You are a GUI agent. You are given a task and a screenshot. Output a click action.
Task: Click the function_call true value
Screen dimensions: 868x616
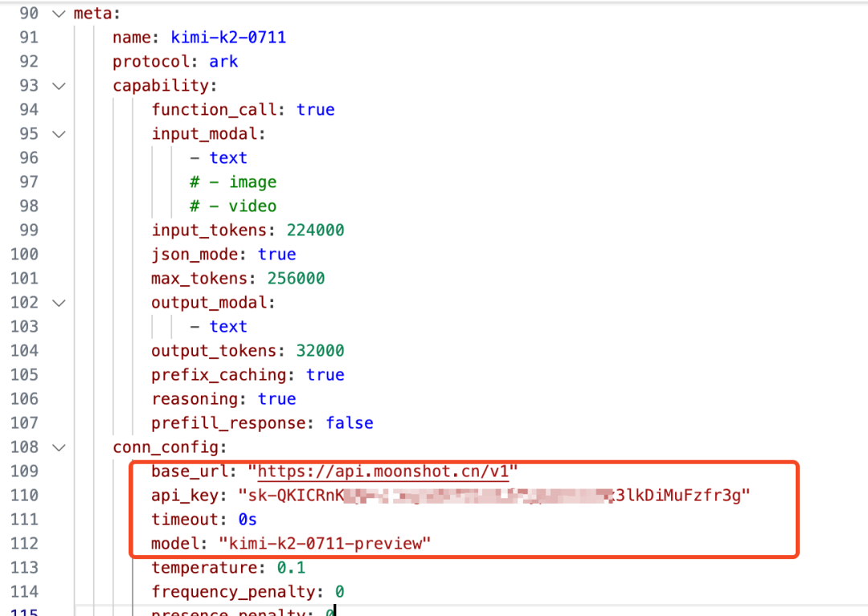(x=315, y=110)
